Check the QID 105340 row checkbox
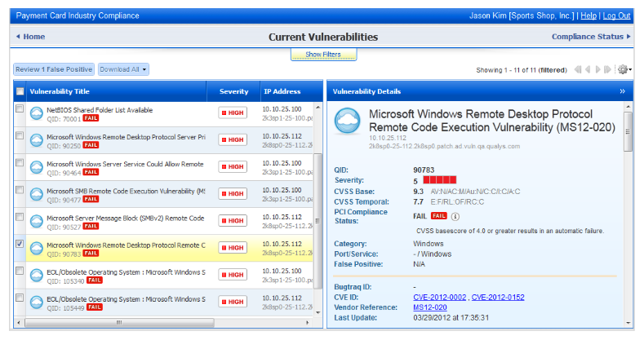The image size is (644, 340). pyautogui.click(x=20, y=271)
